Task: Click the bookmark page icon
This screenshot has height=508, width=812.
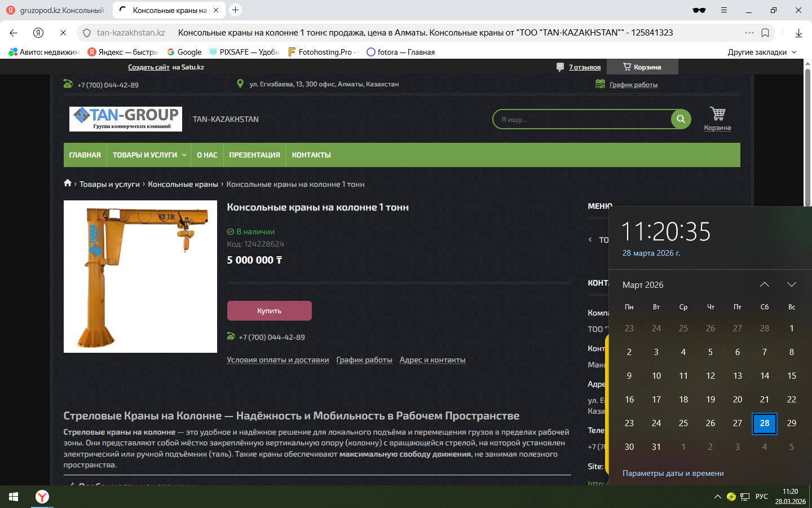Action: [x=765, y=33]
